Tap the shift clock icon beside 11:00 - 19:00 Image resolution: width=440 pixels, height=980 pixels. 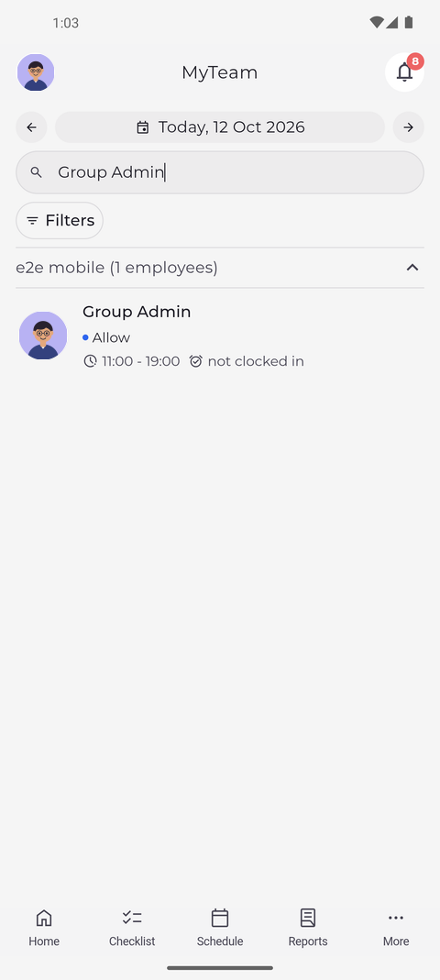coord(90,361)
